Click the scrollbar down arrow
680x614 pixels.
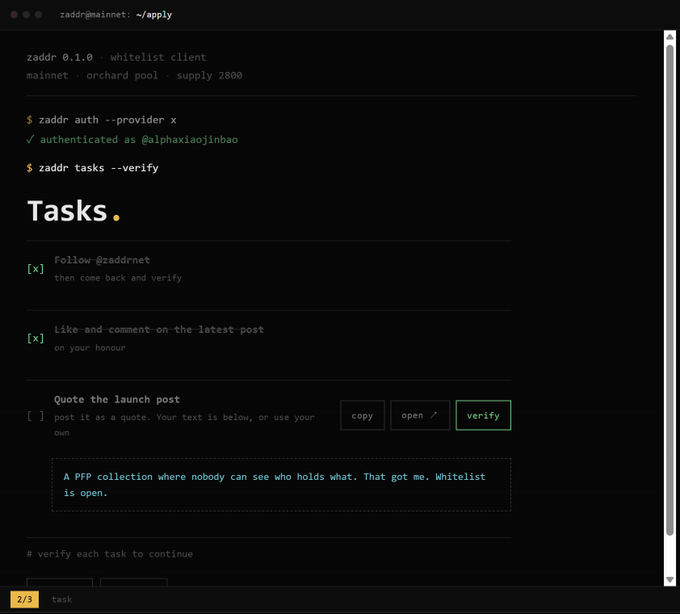[x=670, y=580]
